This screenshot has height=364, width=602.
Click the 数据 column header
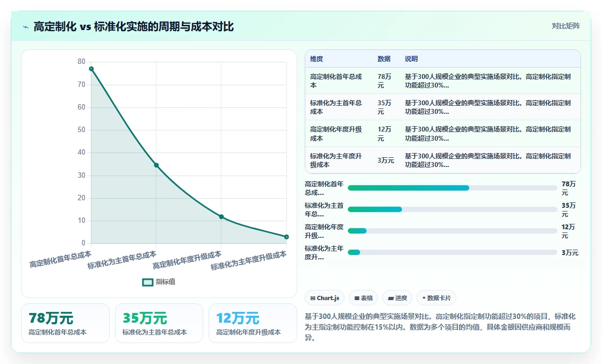click(384, 59)
